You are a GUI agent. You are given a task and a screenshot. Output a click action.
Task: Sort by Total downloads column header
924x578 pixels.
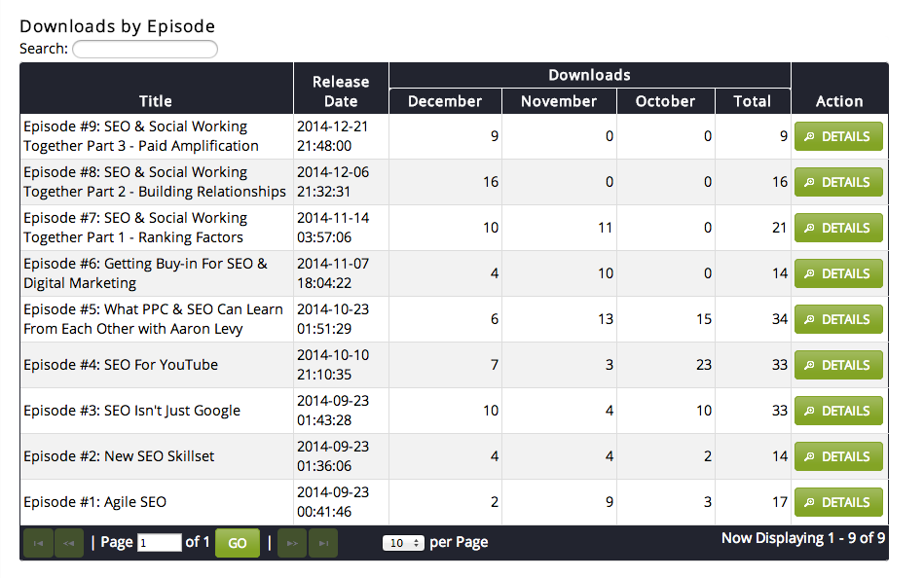tap(752, 101)
